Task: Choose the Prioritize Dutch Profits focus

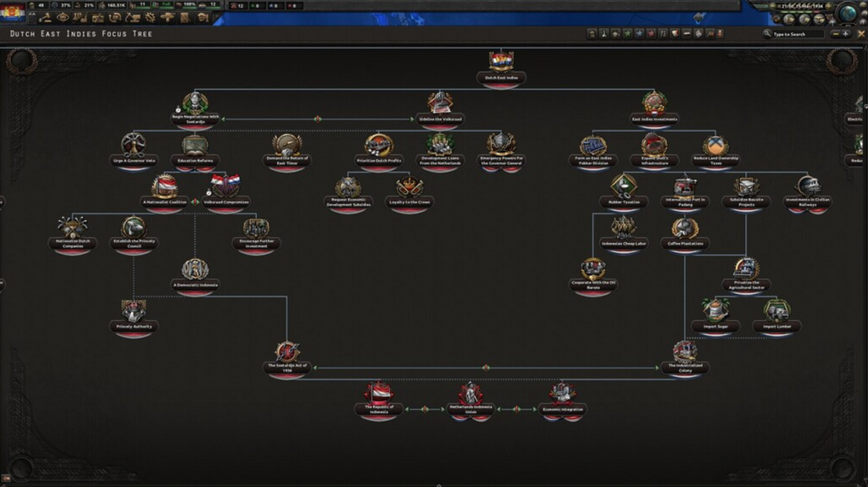Action: 379,151
